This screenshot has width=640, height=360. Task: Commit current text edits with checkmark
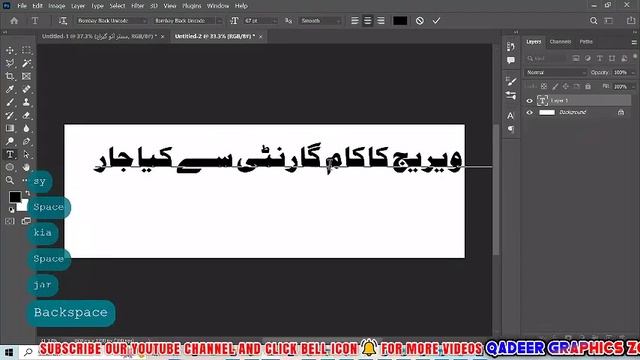(436, 21)
